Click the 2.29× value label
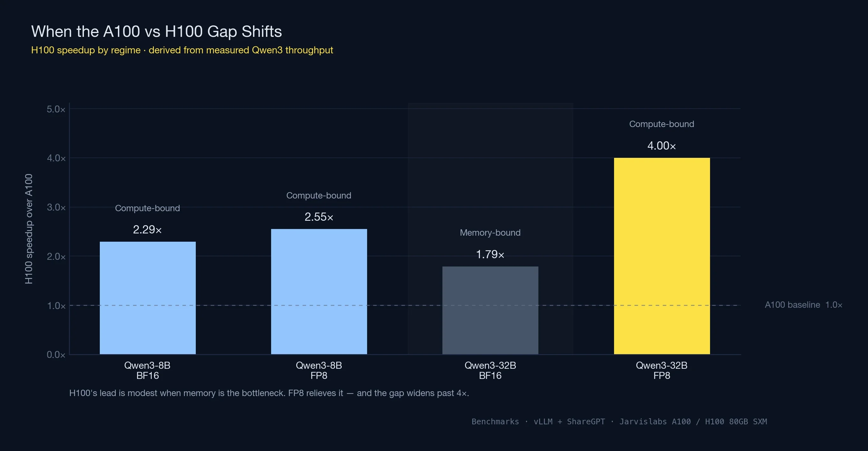This screenshot has width=868, height=451. (147, 230)
